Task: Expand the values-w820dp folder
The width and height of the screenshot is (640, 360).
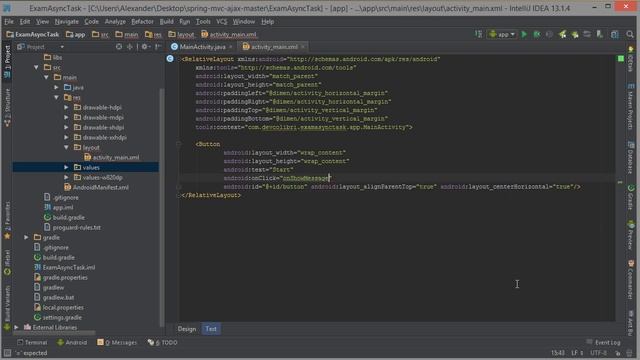Action: tap(66, 178)
